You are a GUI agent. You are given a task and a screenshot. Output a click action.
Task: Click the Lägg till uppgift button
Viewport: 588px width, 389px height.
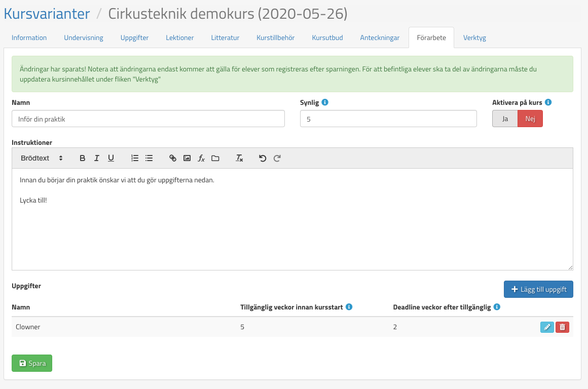[x=538, y=289]
